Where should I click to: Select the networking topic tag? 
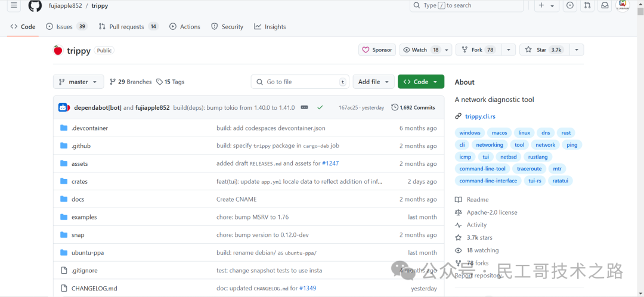click(489, 144)
